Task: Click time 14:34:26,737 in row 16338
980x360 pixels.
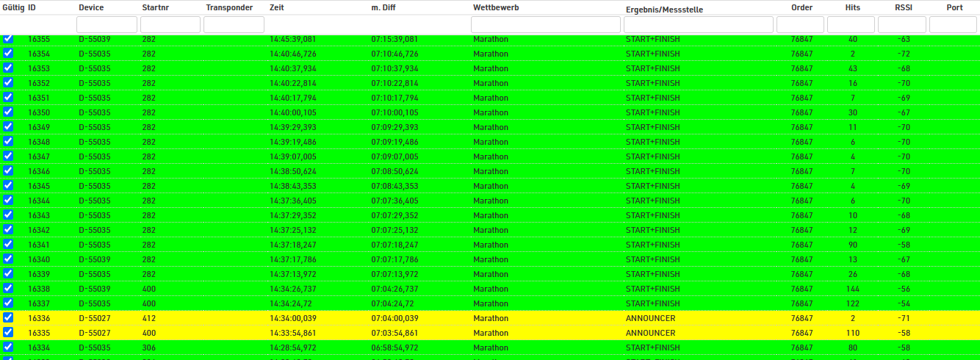Action: [293, 289]
